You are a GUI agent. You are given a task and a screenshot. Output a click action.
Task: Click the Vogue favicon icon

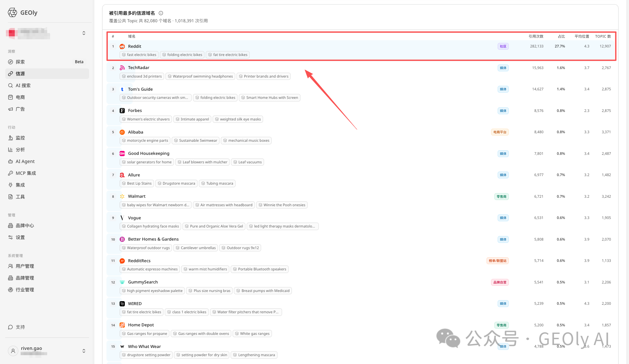[x=122, y=218]
